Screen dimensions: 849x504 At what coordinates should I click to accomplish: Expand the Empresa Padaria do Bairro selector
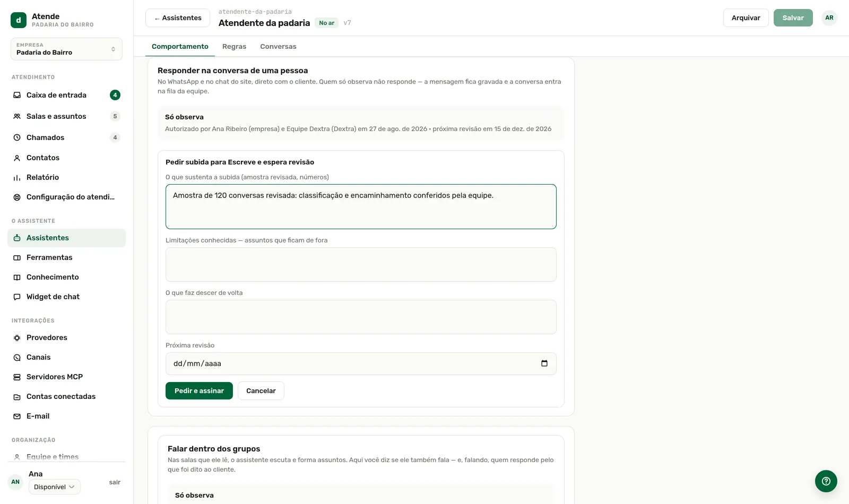66,49
